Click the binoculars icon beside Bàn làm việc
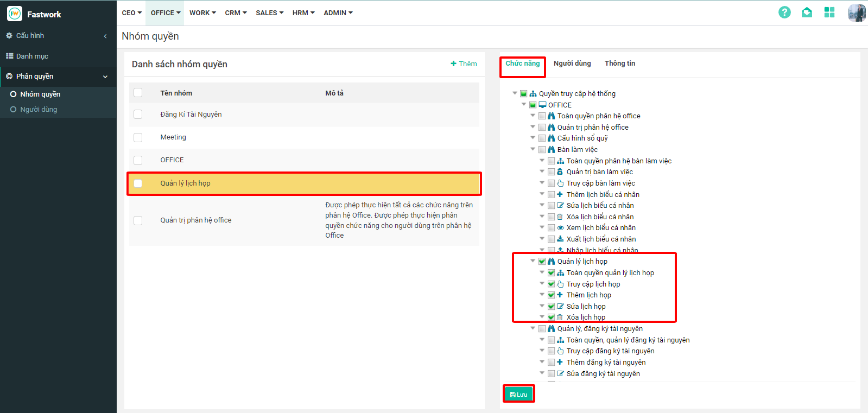 [x=551, y=150]
